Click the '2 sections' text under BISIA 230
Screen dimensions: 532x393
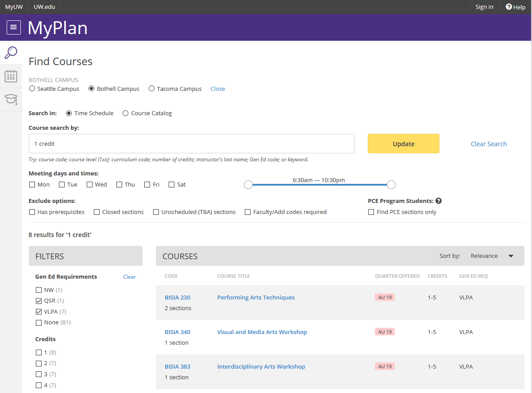[178, 308]
